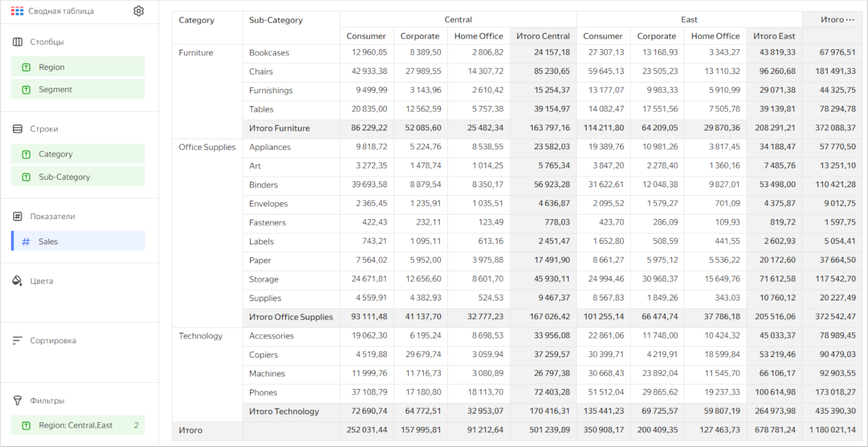Image resolution: width=868 pixels, height=447 pixels.
Task: Open the three-dot menu on Итого column
Action: [x=849, y=19]
